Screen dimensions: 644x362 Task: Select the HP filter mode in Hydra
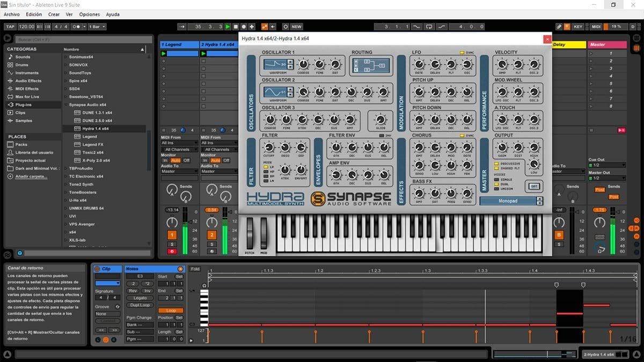coord(266,171)
